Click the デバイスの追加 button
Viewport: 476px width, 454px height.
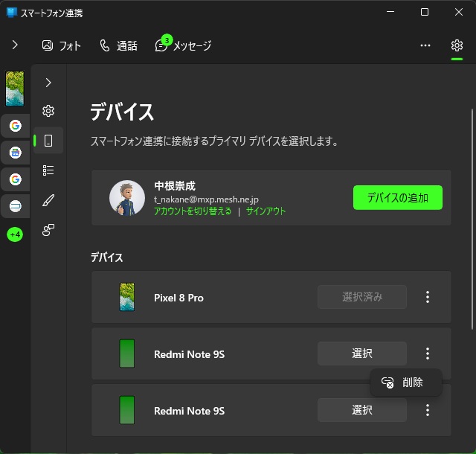[398, 197]
